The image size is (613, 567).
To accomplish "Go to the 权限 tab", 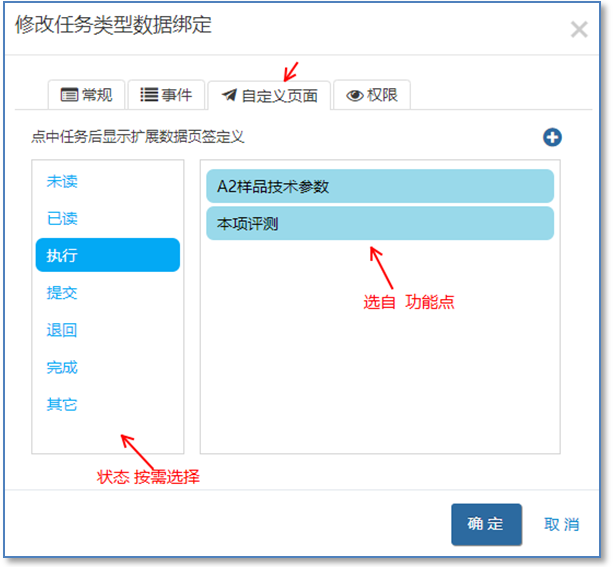I will point(372,95).
